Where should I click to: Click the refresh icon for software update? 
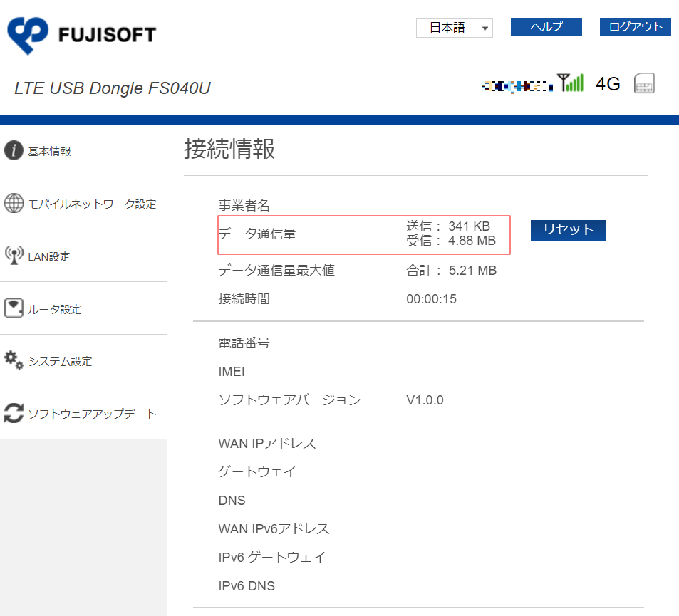[14, 413]
